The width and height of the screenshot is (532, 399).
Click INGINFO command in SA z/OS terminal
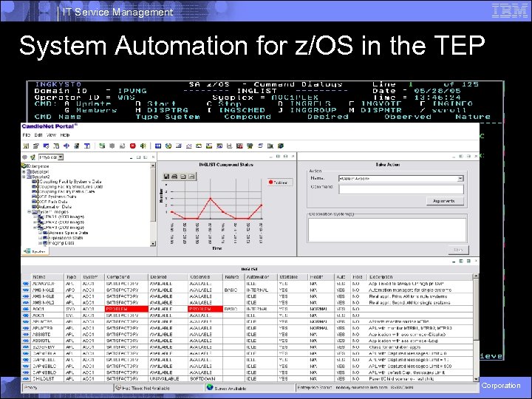coord(452,103)
